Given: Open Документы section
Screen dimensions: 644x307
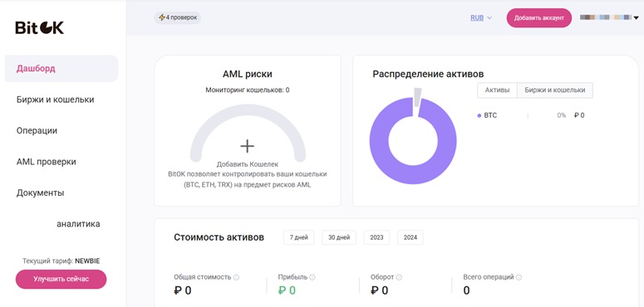Looking at the screenshot, I should coord(40,192).
